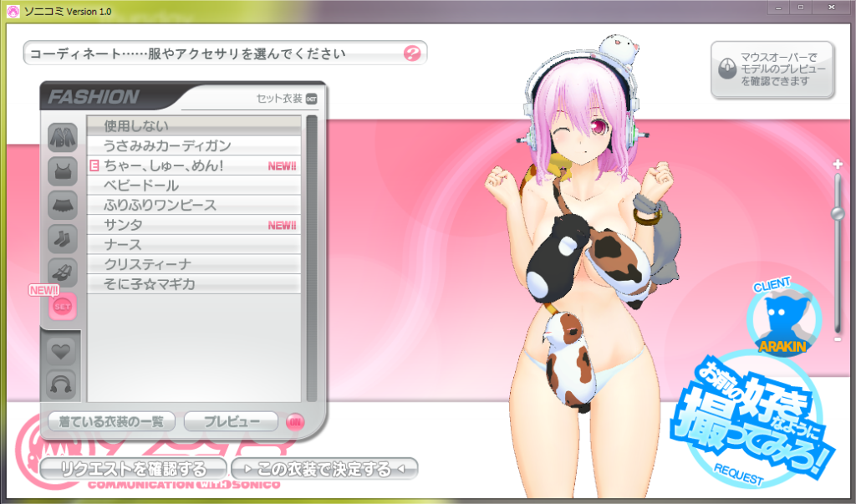Select the socks category icon

(x=63, y=239)
